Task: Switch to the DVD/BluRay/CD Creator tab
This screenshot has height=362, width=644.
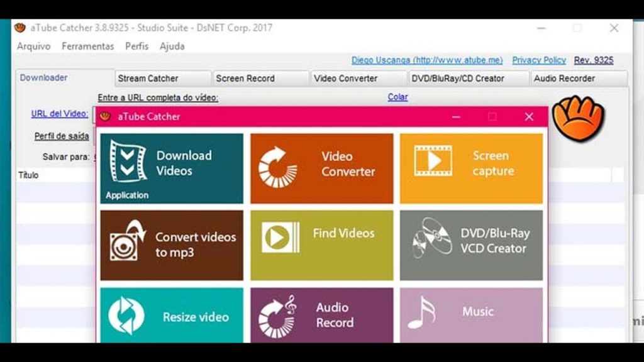Action: coord(469,79)
